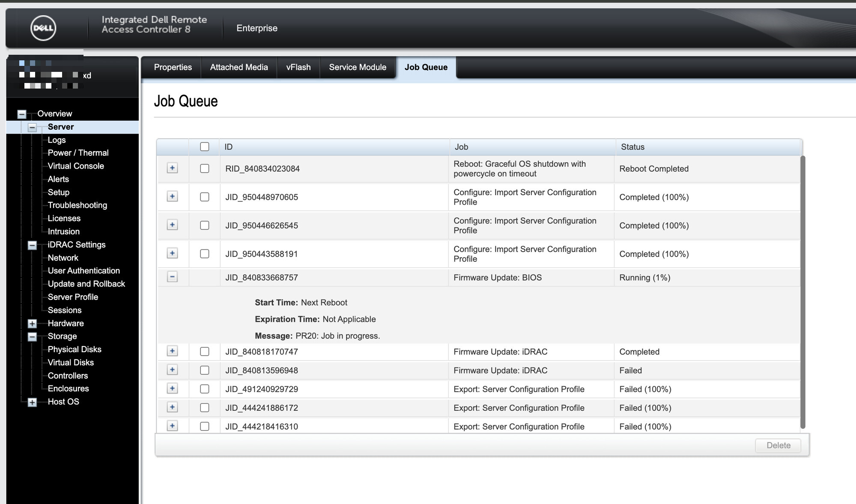
Task: Open Server Profile in the sidebar
Action: point(73,297)
